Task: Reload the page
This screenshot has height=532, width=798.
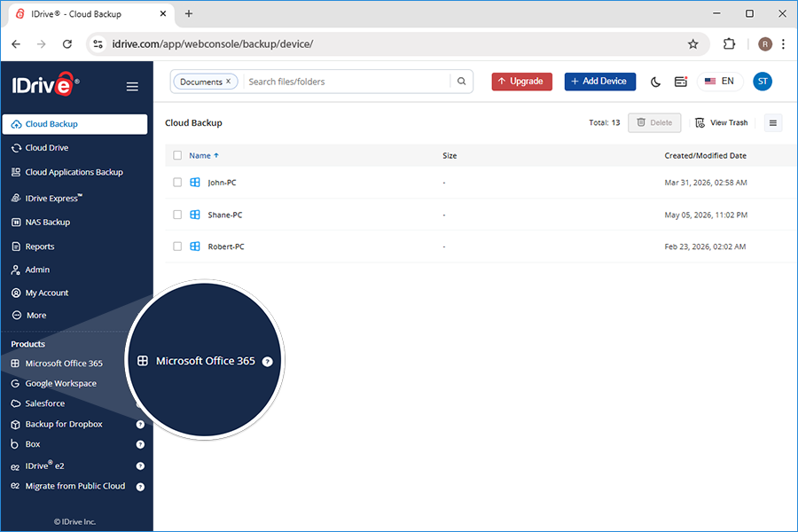Action: click(x=67, y=44)
